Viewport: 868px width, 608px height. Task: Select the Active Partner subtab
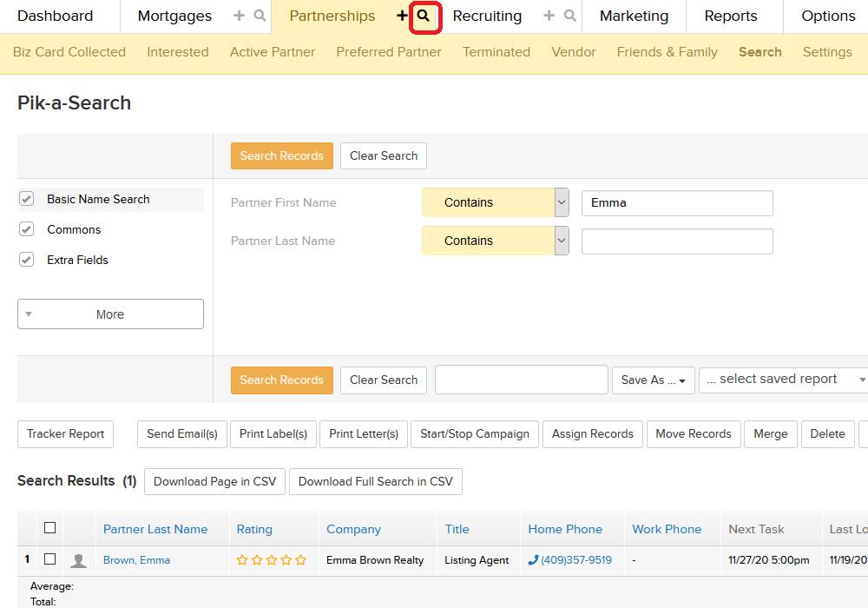(x=273, y=52)
